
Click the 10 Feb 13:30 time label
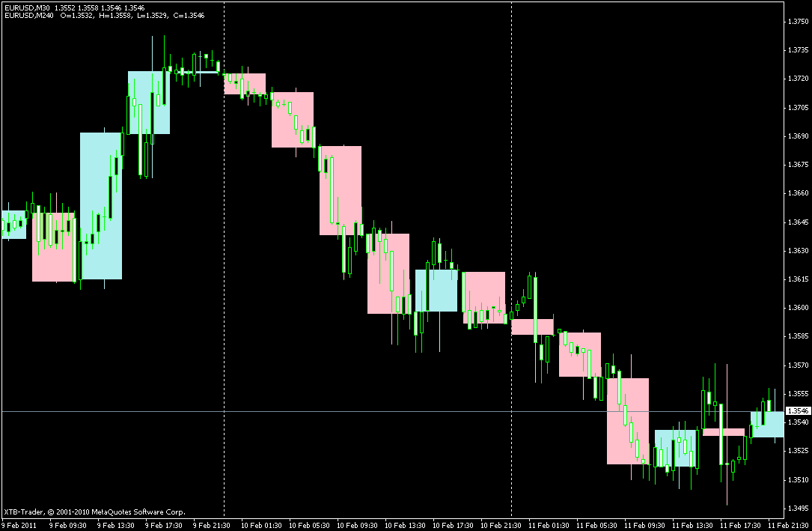coord(405,525)
